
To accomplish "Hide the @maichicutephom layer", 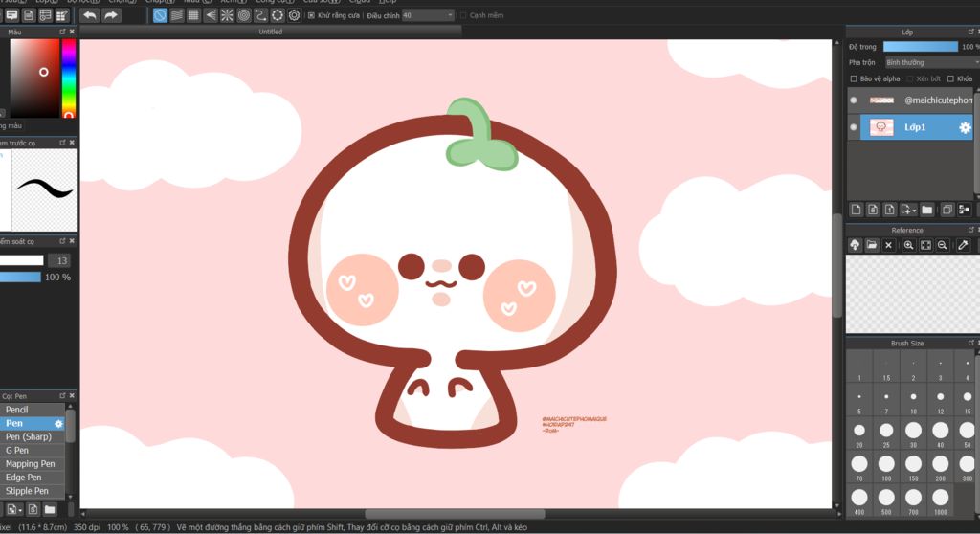I will tap(854, 100).
